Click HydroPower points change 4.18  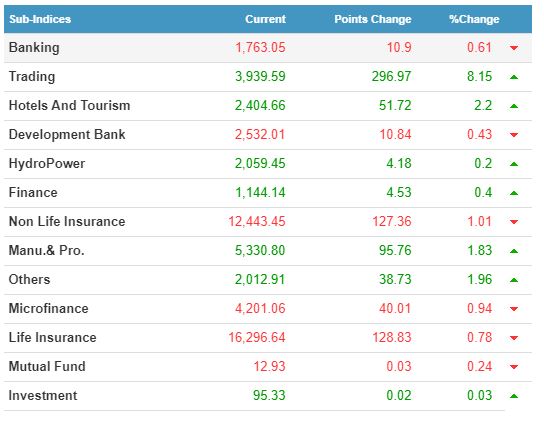pyautogui.click(x=399, y=164)
